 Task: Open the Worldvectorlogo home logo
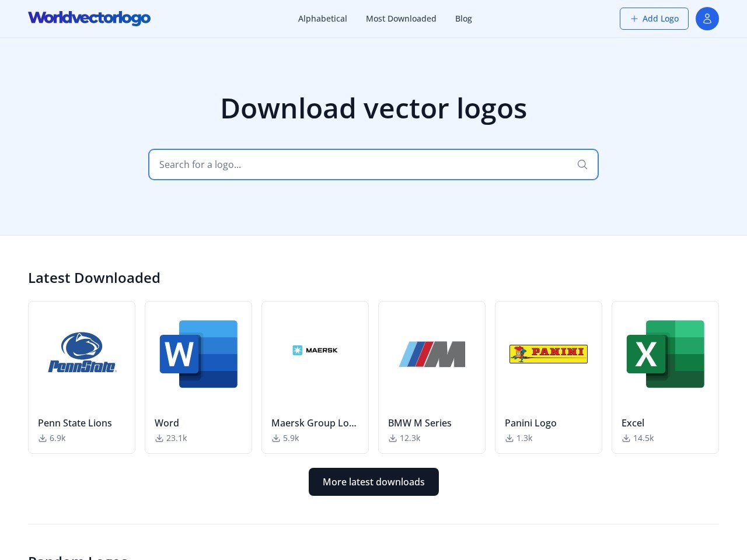coord(89,18)
